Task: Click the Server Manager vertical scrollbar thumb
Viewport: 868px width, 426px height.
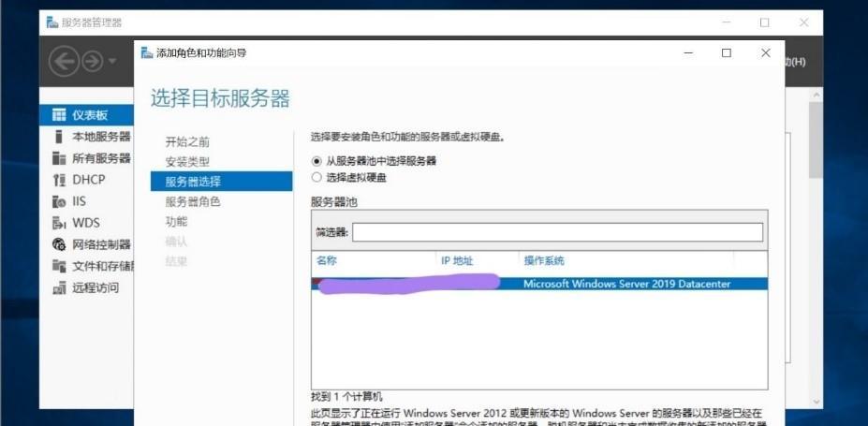Action: (x=815, y=140)
